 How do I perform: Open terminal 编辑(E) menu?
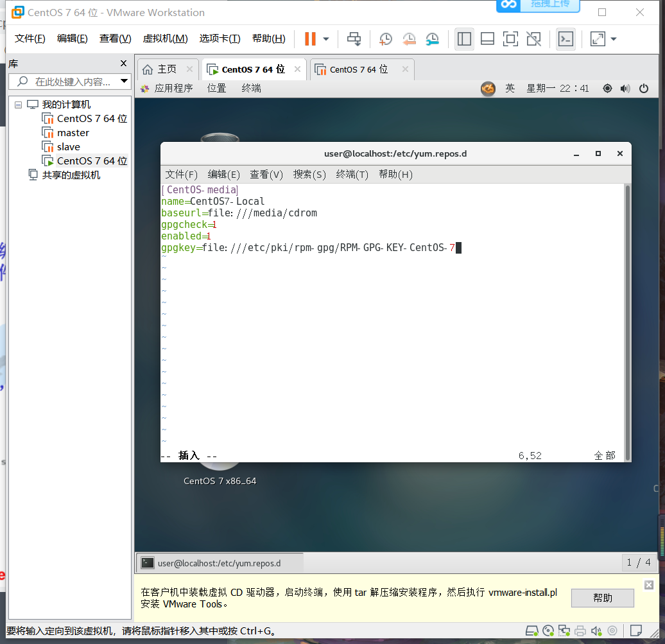223,175
